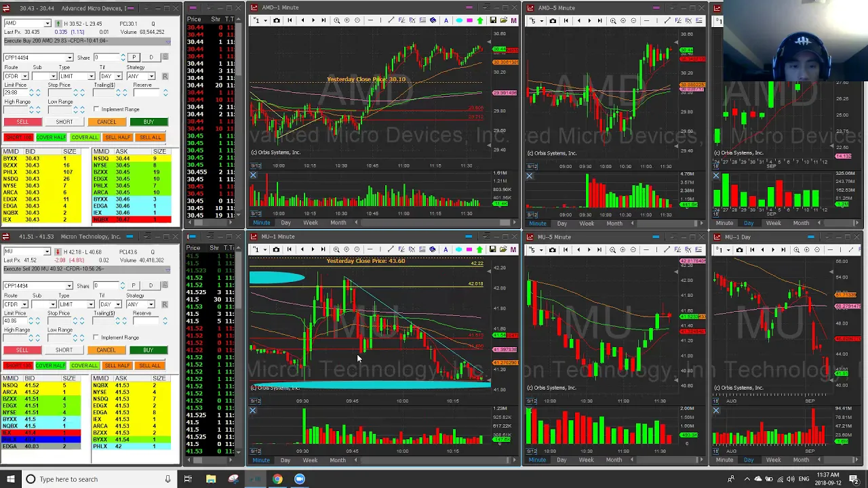Open the Strategy ANY dropdown in AMD panel
This screenshot has height=488, width=868.
(151, 76)
